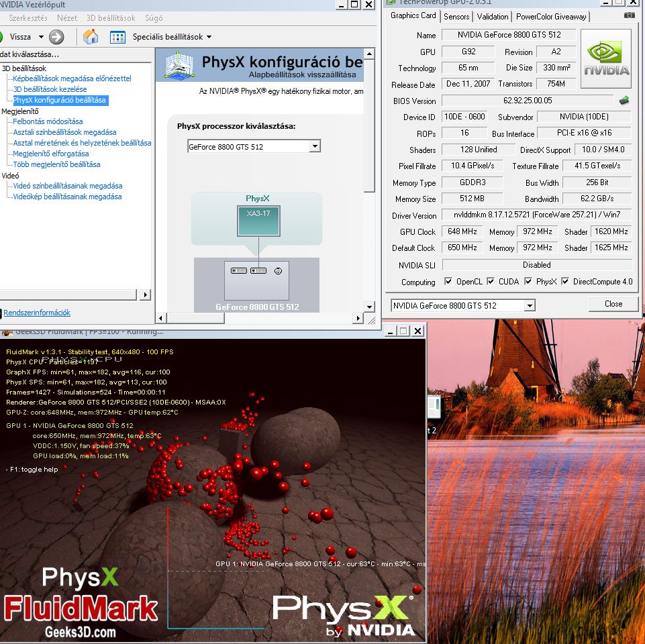645x644 pixels.
Task: Click the Memory Size 512 MB field
Action: point(472,198)
